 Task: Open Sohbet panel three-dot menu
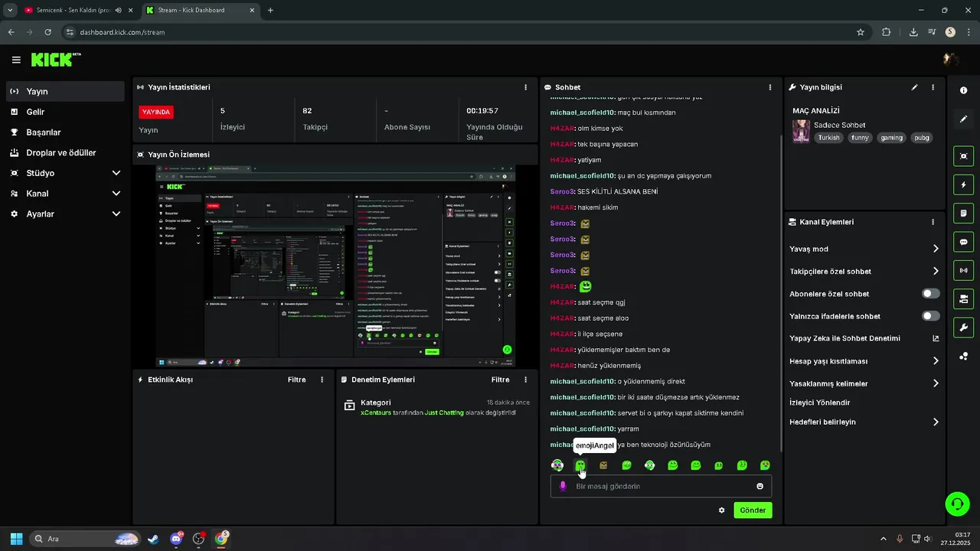click(769, 87)
